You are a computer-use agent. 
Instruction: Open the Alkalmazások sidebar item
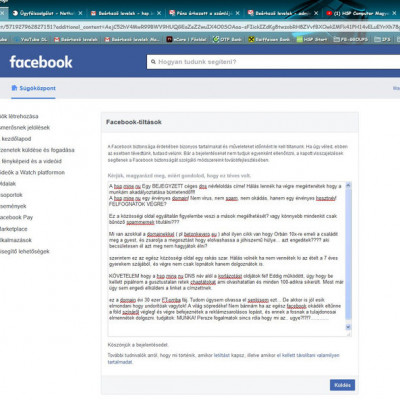tap(16, 240)
